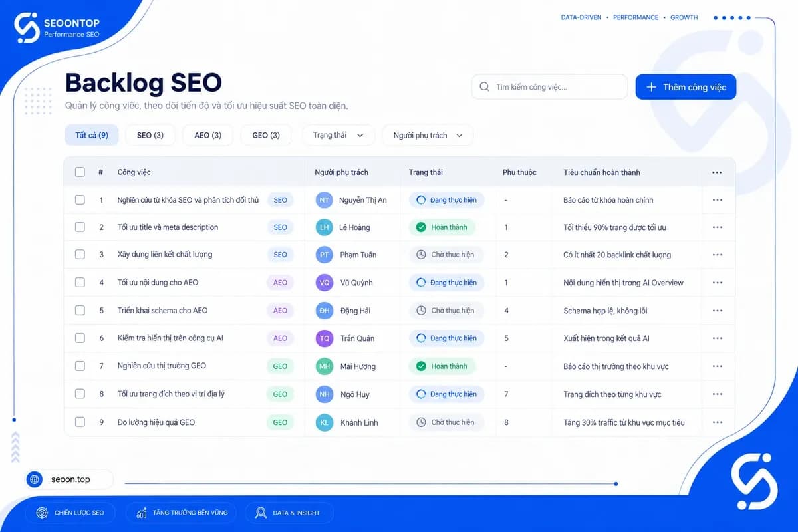This screenshot has height=532, width=798.
Task: Click the Data & Insight magnifier icon
Action: click(261, 513)
